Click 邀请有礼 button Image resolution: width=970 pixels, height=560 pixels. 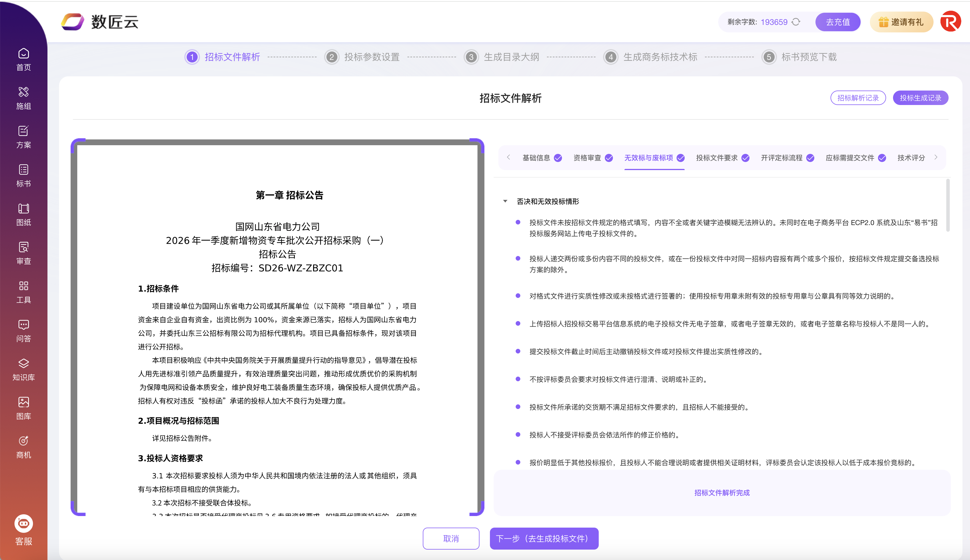(901, 22)
